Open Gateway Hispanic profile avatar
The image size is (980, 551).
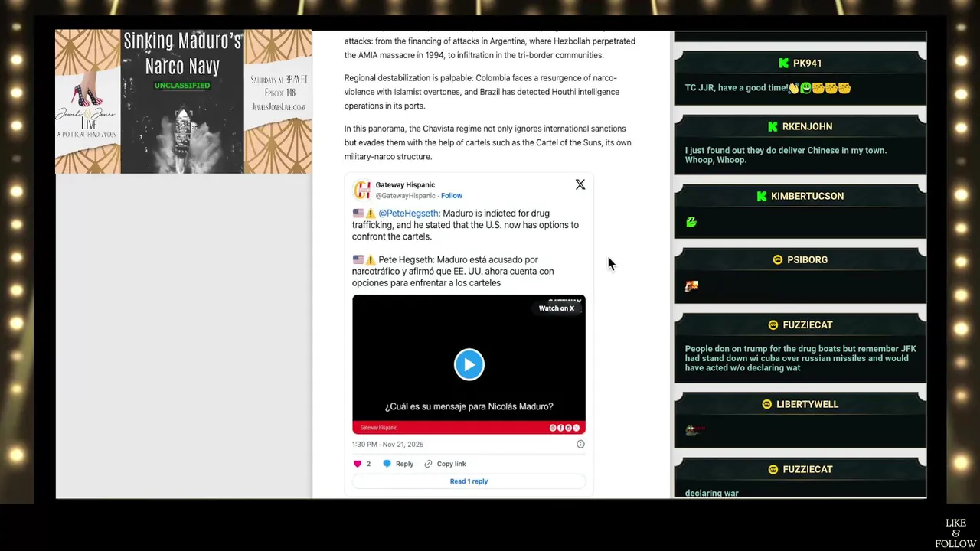(362, 190)
